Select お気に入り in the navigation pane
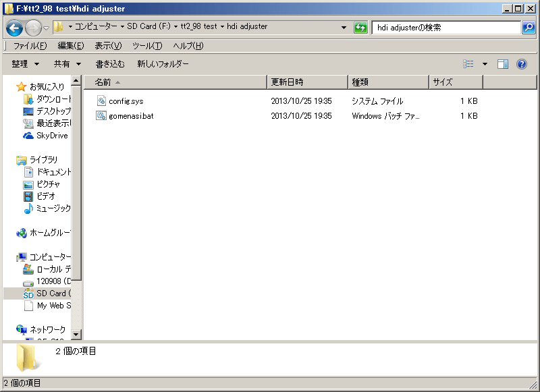 pyautogui.click(x=47, y=87)
